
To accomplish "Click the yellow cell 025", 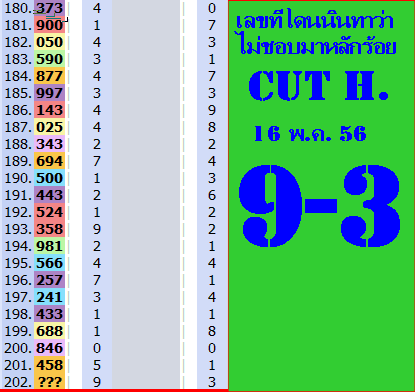I will [49, 127].
